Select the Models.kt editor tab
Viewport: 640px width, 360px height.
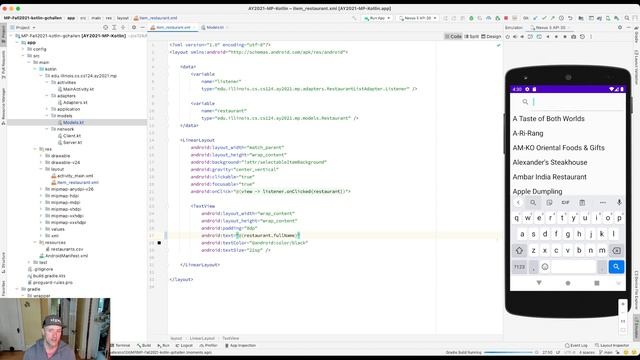tap(215, 27)
